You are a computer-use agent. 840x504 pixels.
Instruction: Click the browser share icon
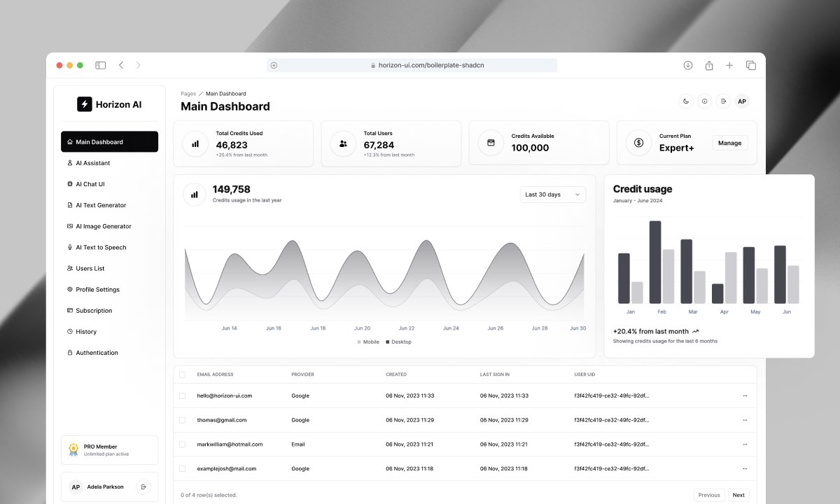pos(709,65)
